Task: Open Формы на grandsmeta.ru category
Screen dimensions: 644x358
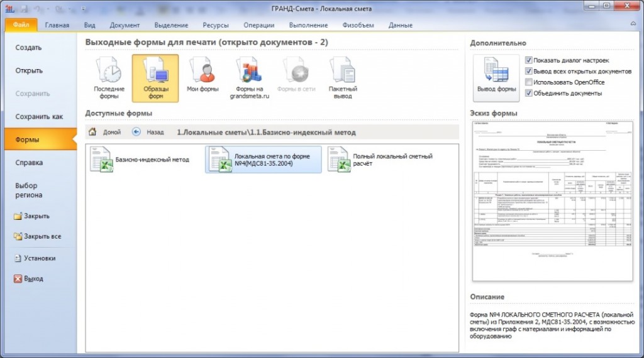Action: [x=249, y=79]
